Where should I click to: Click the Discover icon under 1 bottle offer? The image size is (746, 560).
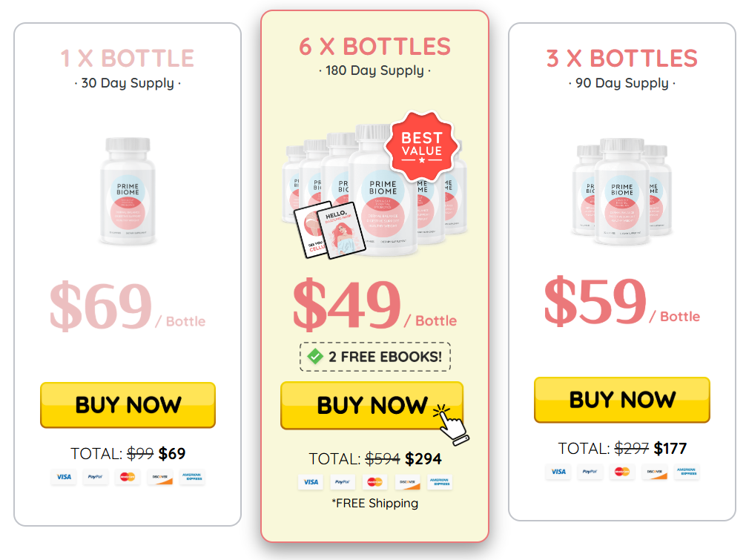tap(160, 477)
